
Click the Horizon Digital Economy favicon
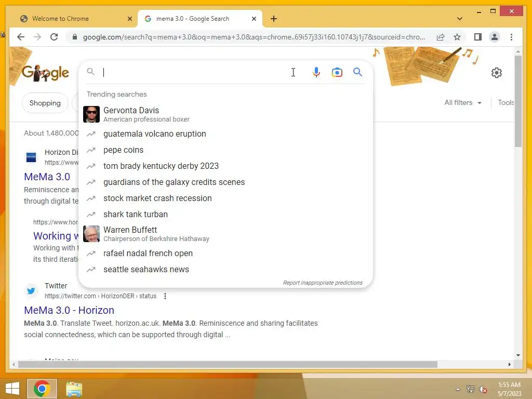[31, 157]
